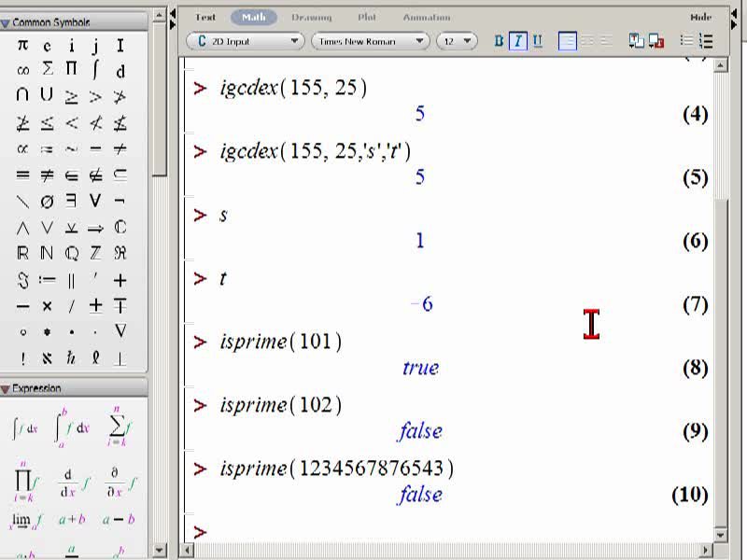Insert the empty set symbol
This screenshot has width=747, height=560.
(x=47, y=202)
